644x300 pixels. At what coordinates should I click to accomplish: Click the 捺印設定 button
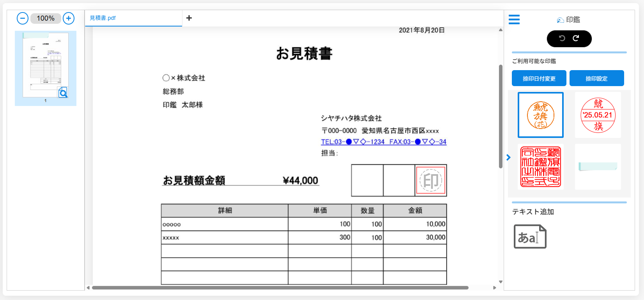[x=597, y=78]
